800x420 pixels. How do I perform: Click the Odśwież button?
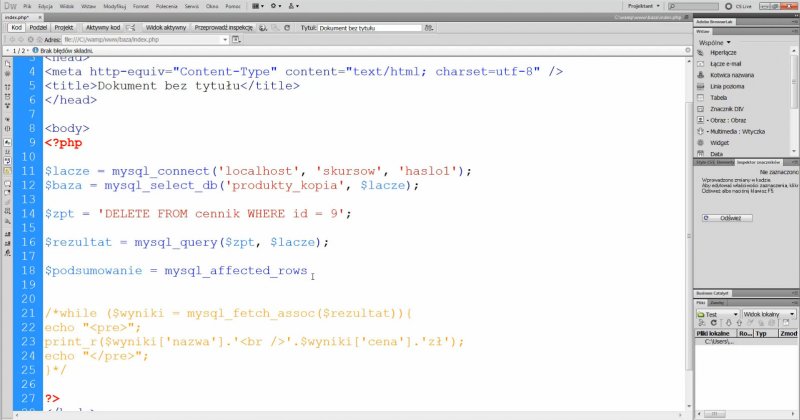click(729, 217)
